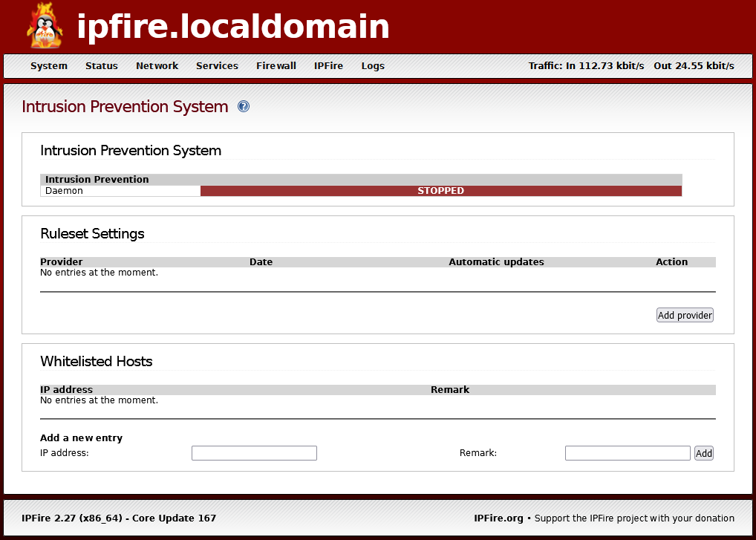The height and width of the screenshot is (540, 756).
Task: Click the Automatic updates column header
Action: [496, 262]
